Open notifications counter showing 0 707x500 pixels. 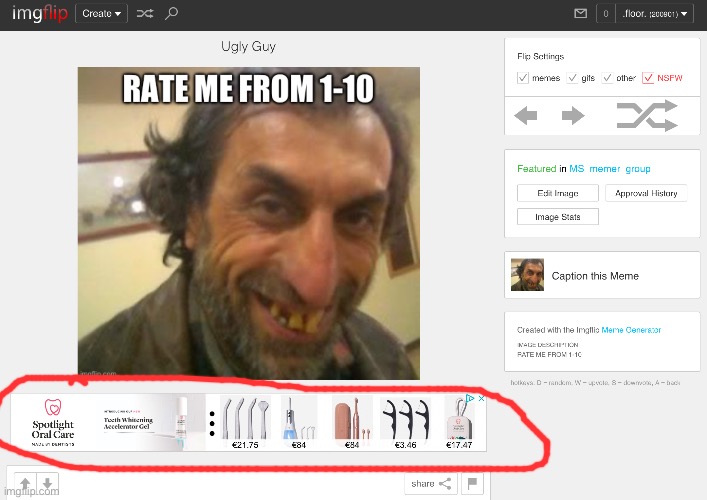pyautogui.click(x=604, y=14)
